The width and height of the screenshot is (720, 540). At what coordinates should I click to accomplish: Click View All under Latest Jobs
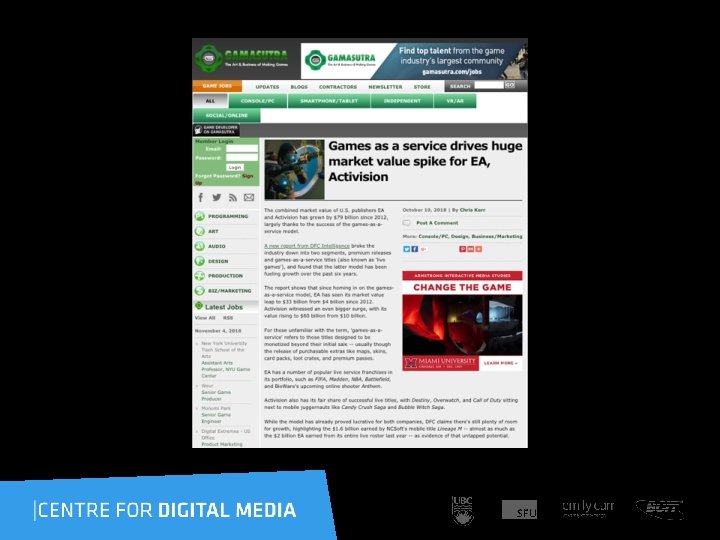tap(205, 318)
